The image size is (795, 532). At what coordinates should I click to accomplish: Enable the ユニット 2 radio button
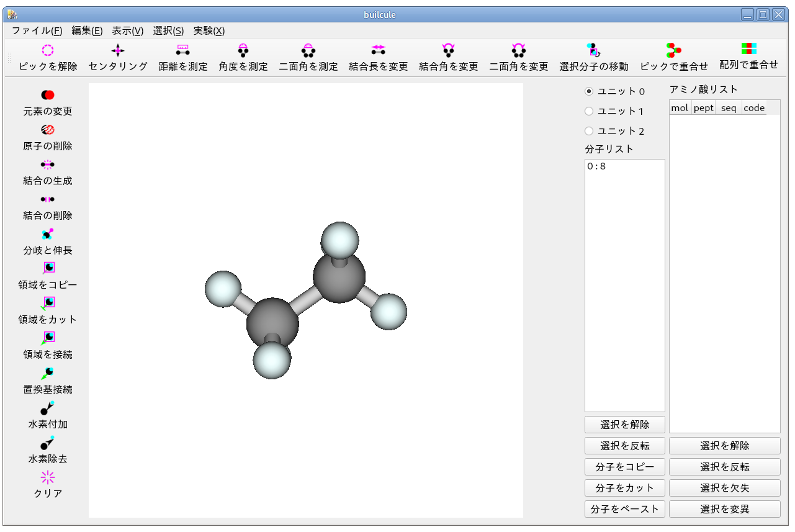coord(589,131)
